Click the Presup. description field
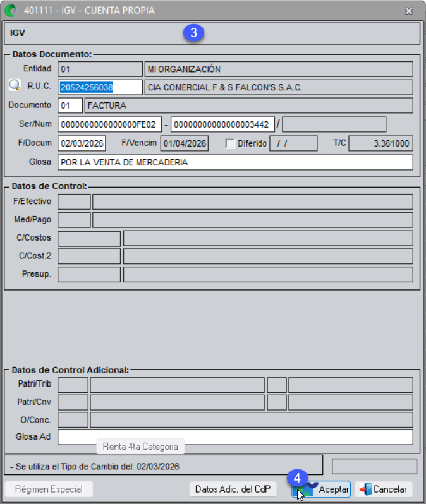The width and height of the screenshot is (426, 504). [x=268, y=274]
